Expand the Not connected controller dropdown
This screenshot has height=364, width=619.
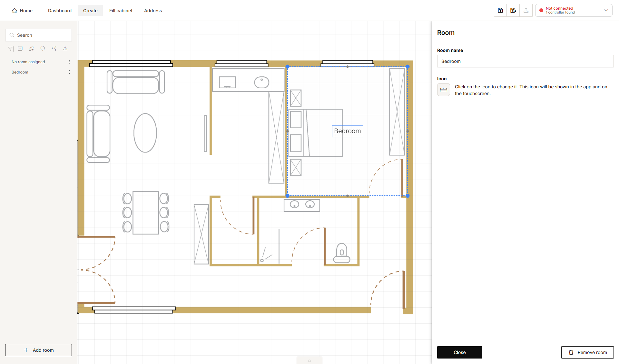tap(574, 10)
